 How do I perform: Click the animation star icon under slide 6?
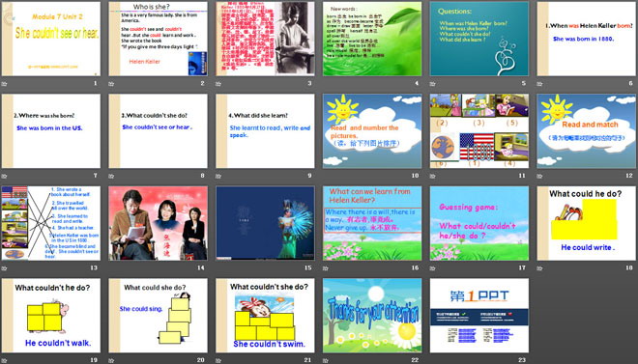pyautogui.click(x=540, y=84)
